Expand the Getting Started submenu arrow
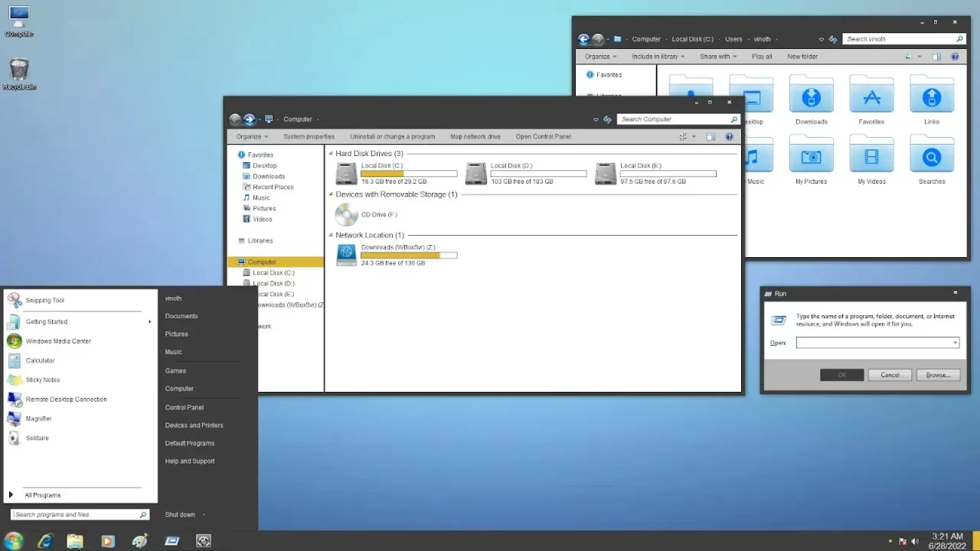The height and width of the screenshot is (551, 980). tap(149, 321)
